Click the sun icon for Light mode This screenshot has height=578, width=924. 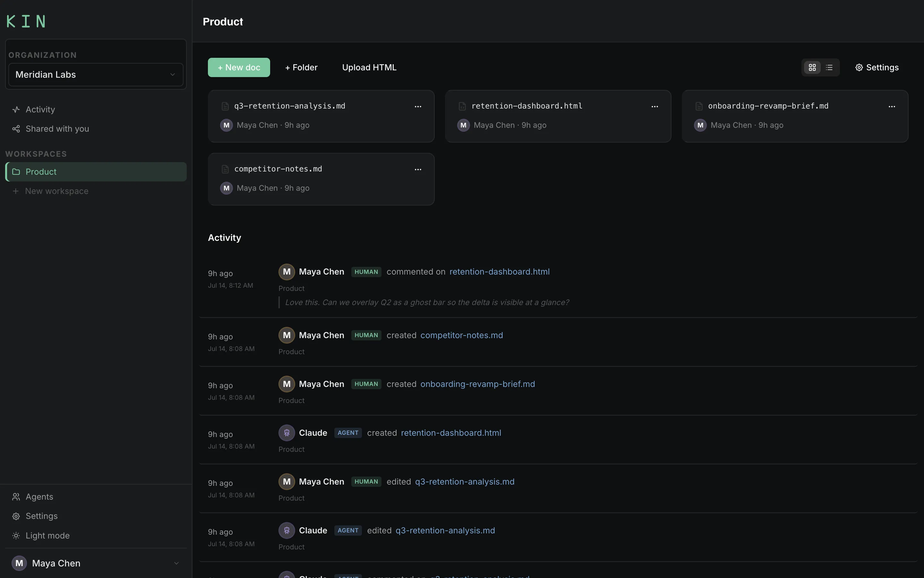pos(16,536)
